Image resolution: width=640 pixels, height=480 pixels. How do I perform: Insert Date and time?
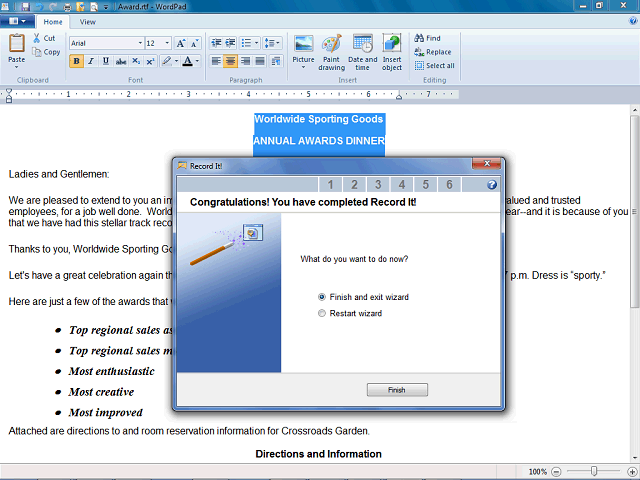click(x=362, y=52)
